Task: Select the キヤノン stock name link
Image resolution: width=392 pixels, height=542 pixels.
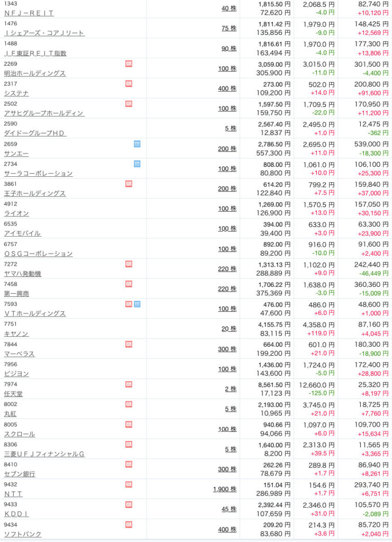Action: pyautogui.click(x=16, y=334)
